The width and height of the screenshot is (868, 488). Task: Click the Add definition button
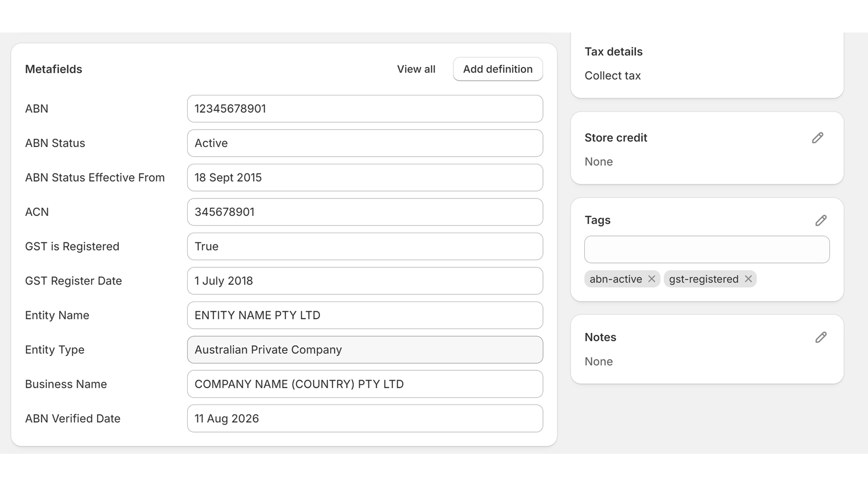click(x=498, y=69)
